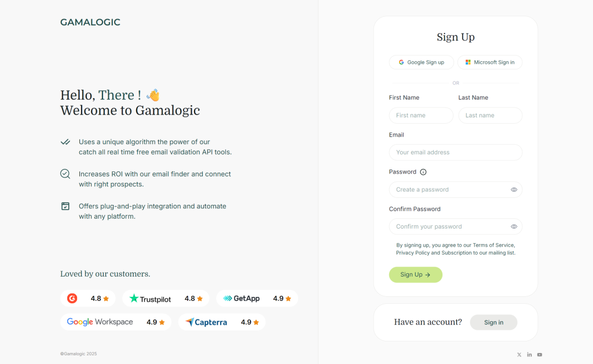Click the Capterra rating badge
This screenshot has width=593, height=364.
pyautogui.click(x=222, y=322)
